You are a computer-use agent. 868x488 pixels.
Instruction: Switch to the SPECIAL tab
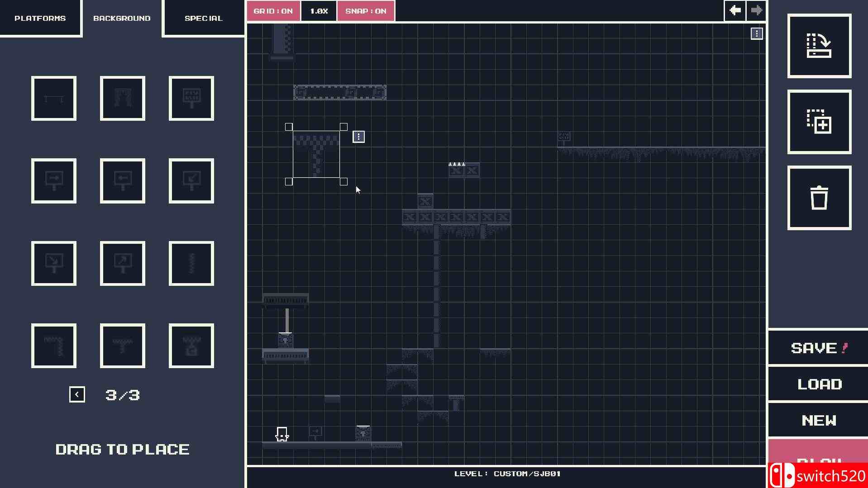pyautogui.click(x=204, y=18)
